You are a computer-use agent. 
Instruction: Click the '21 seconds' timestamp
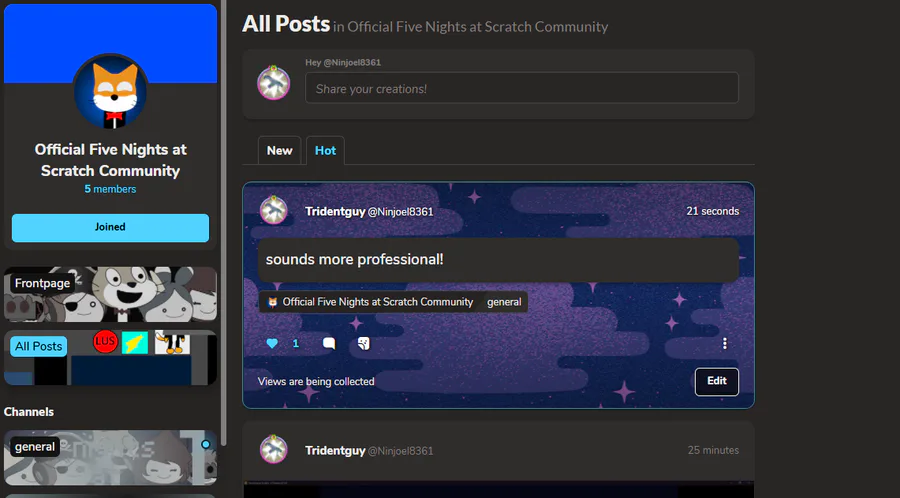coord(712,211)
